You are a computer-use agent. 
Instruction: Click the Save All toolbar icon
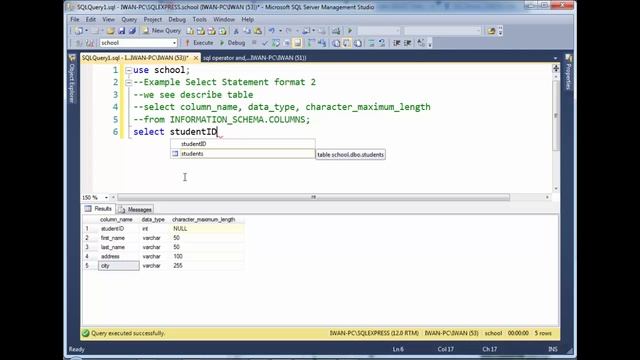(132, 31)
